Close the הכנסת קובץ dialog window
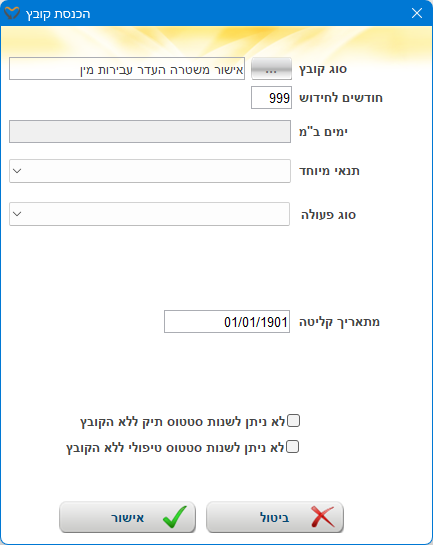433x545 pixels. coord(417,13)
